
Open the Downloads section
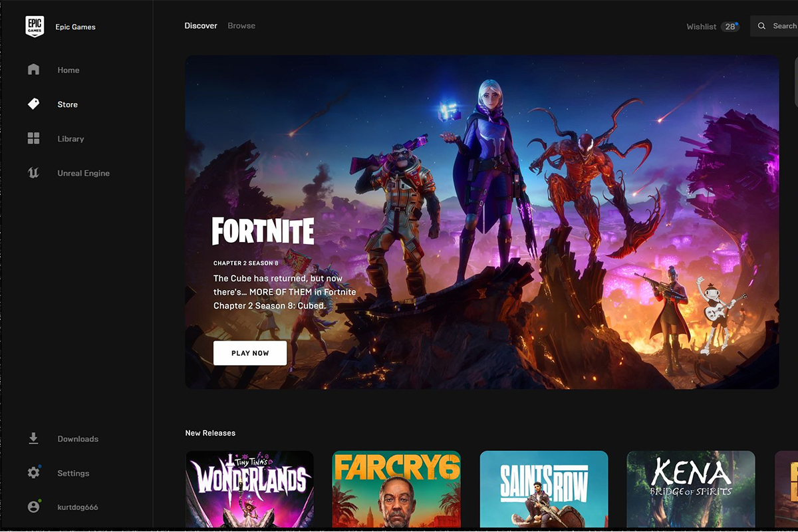33,438
